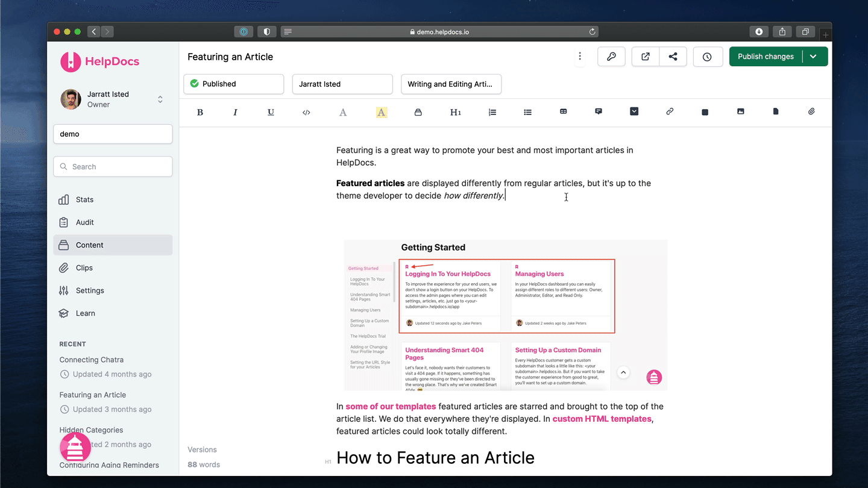Expand the Publish changes dropdown arrow
868x488 pixels.
coord(813,57)
